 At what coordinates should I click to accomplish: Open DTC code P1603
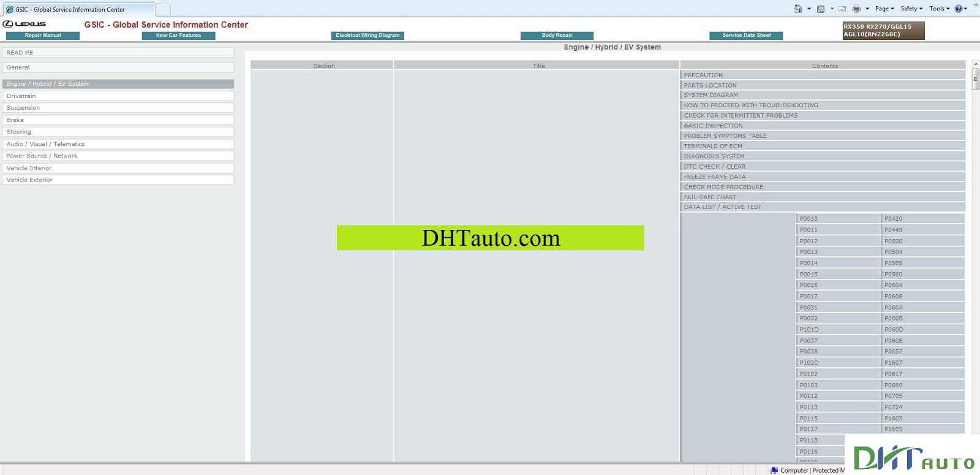click(x=922, y=419)
